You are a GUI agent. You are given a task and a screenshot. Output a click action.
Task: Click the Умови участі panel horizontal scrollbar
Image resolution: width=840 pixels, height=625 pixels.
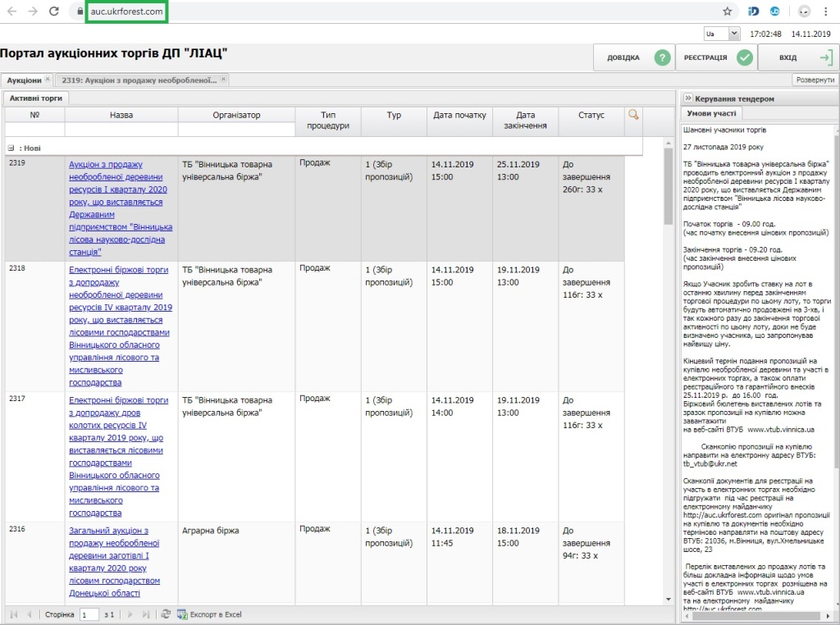tap(756, 616)
